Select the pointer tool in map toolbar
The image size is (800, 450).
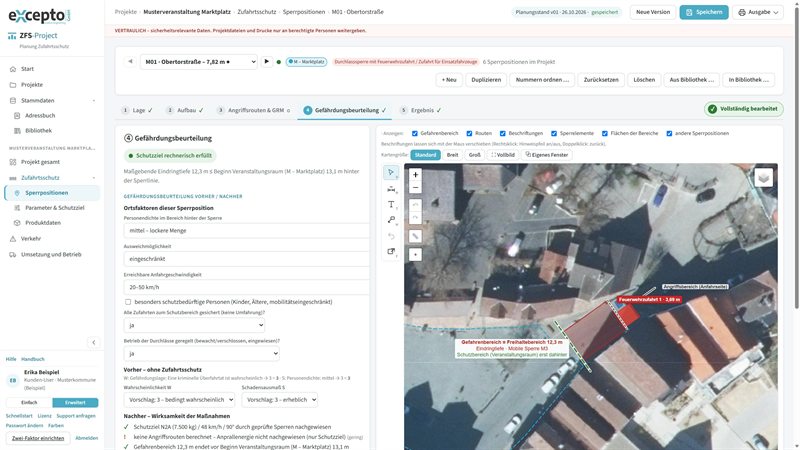[391, 172]
